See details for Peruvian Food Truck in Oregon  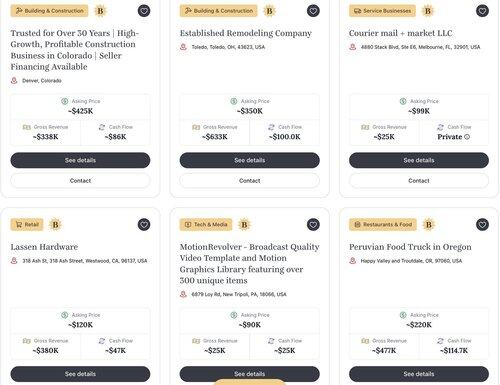[419, 374]
